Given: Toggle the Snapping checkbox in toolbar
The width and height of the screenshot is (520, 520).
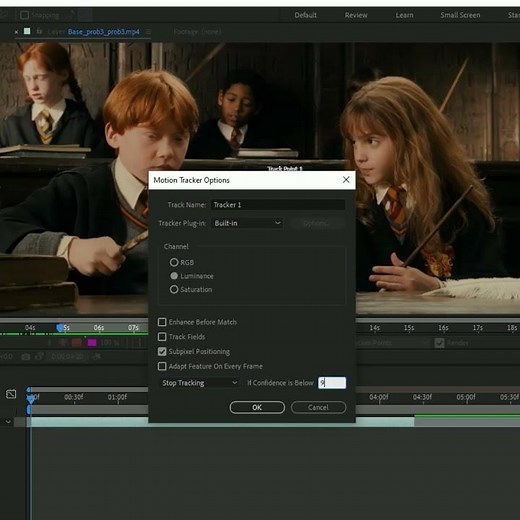Looking at the screenshot, I should [x=24, y=15].
